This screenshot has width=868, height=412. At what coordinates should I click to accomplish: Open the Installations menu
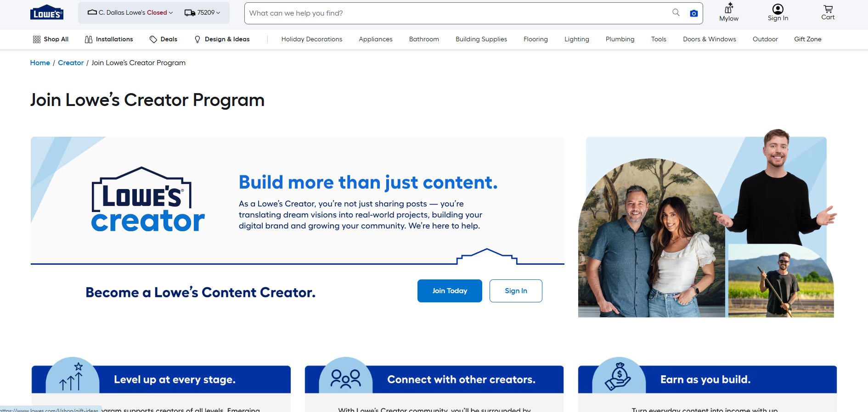[109, 39]
